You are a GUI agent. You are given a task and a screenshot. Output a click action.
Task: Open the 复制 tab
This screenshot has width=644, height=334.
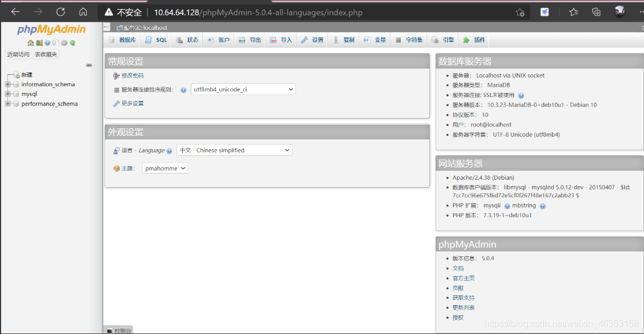(344, 40)
